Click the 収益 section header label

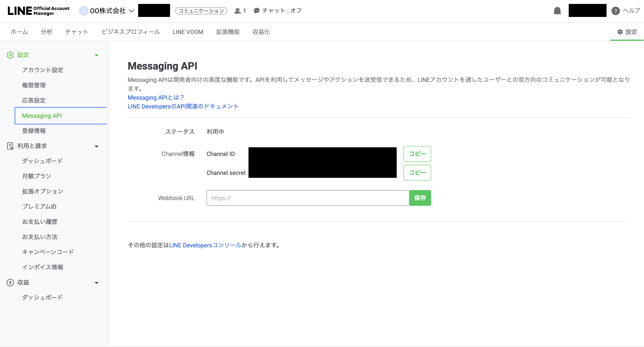click(23, 282)
